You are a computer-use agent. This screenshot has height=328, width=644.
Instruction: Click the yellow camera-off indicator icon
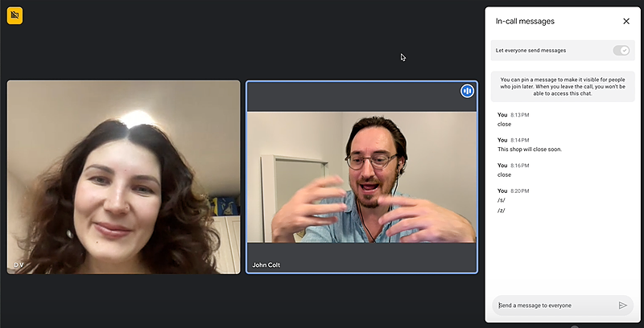pyautogui.click(x=14, y=16)
